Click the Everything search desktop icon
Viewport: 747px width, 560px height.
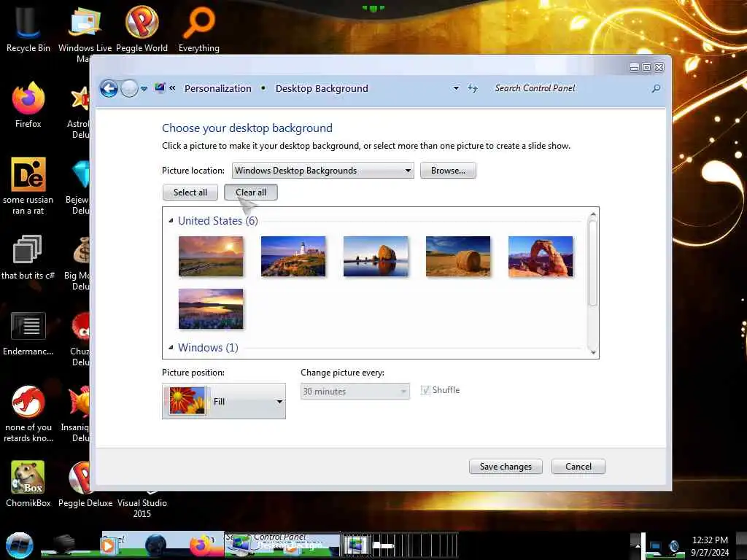[198, 28]
